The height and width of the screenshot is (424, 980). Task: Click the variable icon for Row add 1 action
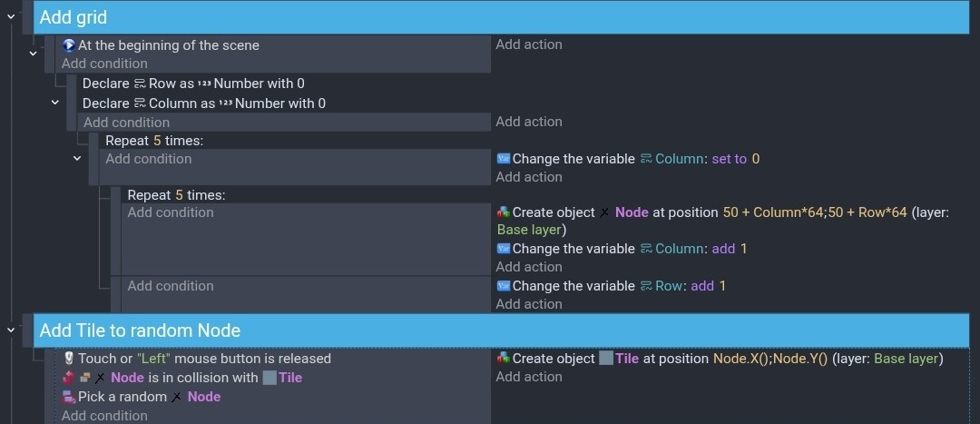pos(504,286)
